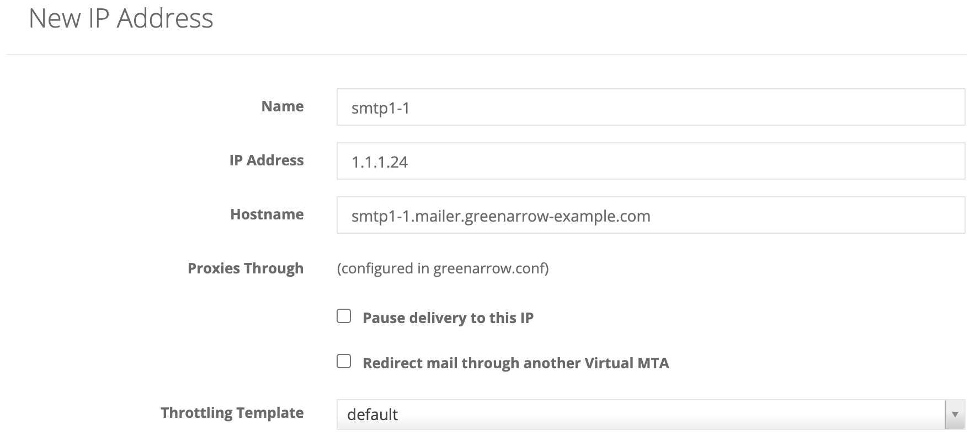Click the 'smtp1-1.mailer.greenarrow-example.com' hostname value

[500, 216]
